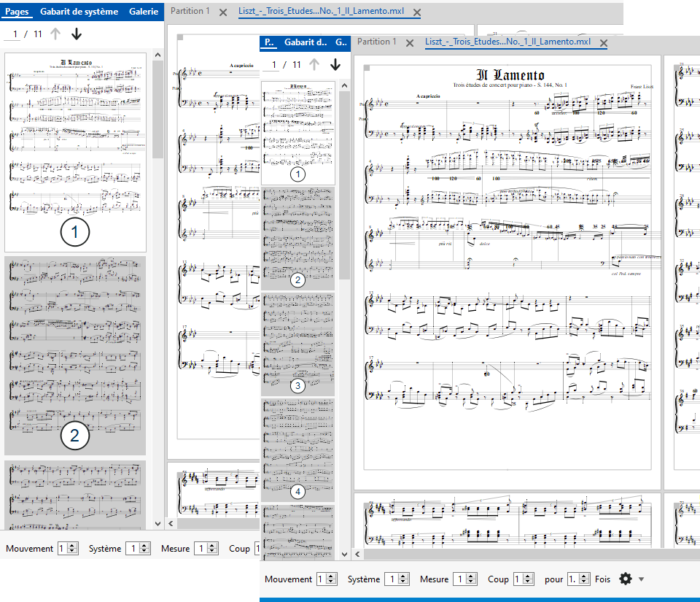Image resolution: width=700 pixels, height=602 pixels.
Task: Go to next page with the front window down arrow
Action: 335,65
